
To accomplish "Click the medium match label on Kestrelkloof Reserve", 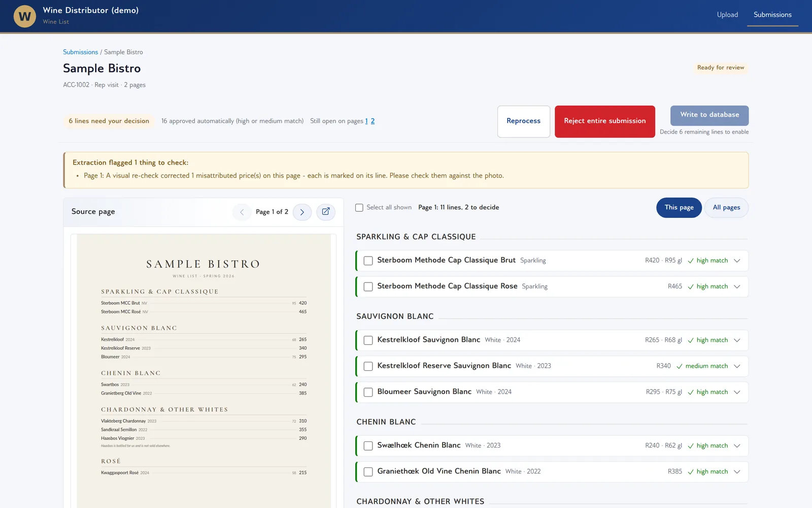I will [706, 366].
